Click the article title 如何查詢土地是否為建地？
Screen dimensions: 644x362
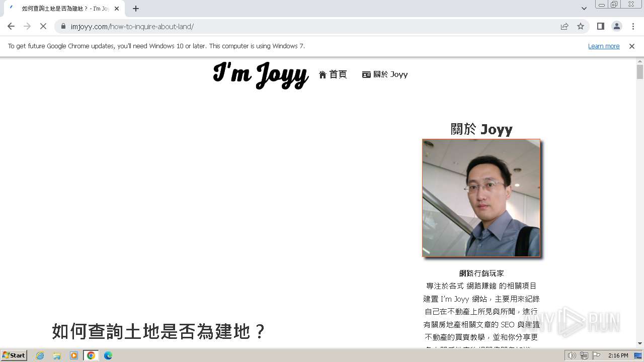click(158, 332)
